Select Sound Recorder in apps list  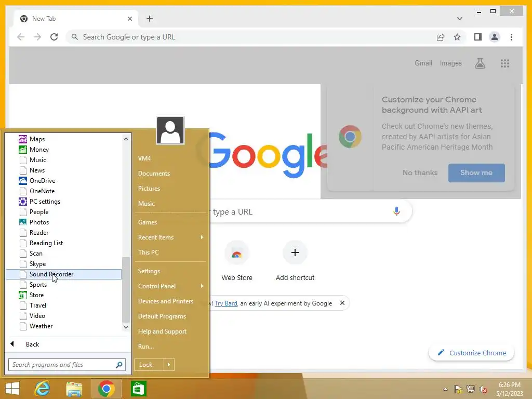click(x=63, y=274)
